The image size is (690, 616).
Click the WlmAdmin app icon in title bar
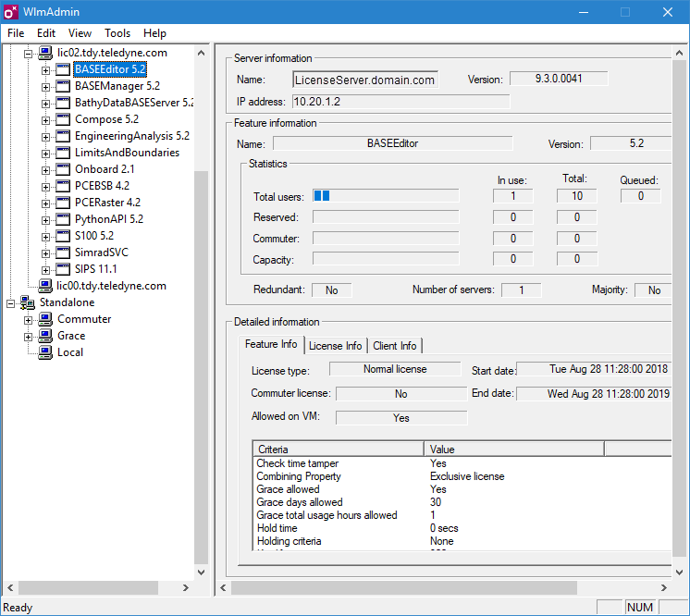(x=12, y=12)
